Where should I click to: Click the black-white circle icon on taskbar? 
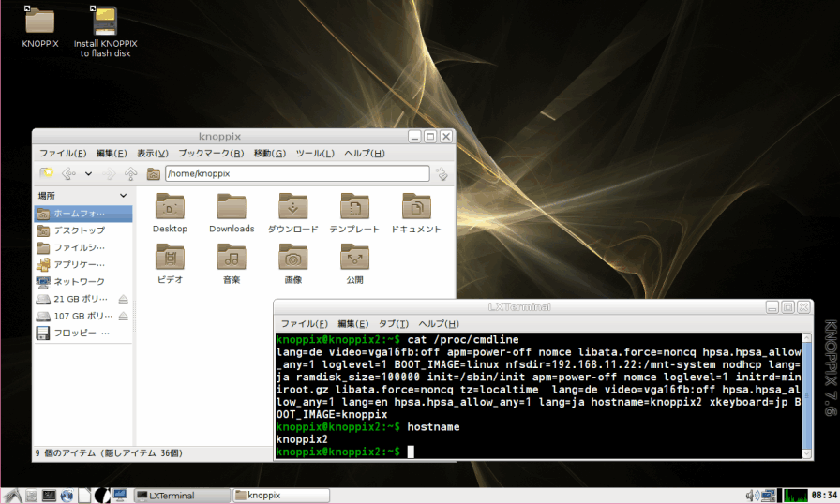[102, 496]
